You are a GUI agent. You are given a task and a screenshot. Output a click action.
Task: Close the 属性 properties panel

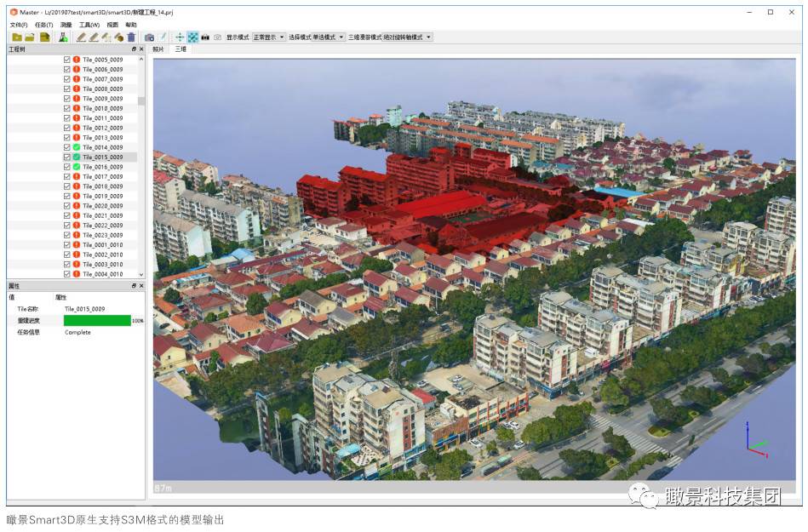click(141, 286)
